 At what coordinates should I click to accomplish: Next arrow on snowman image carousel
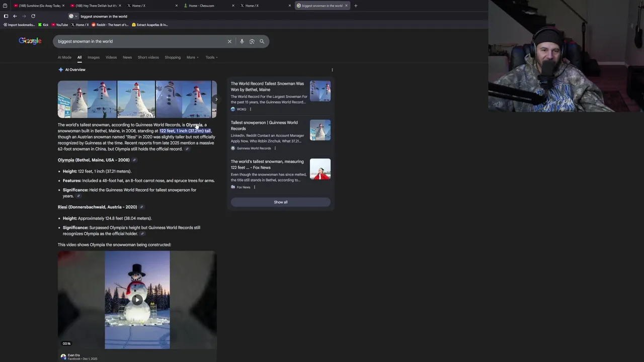point(216,99)
